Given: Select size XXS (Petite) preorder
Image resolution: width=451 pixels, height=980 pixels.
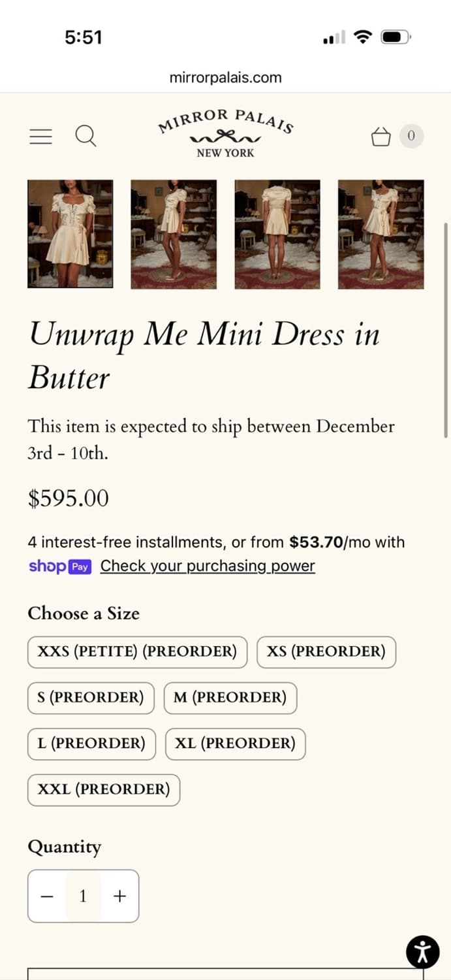Looking at the screenshot, I should pos(137,651).
